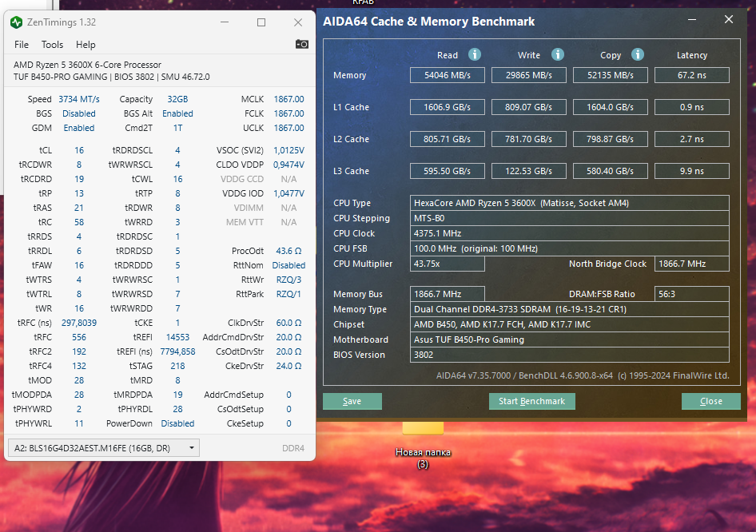756x532 pixels.
Task: Click the Speed 3734 MT/s value
Action: pos(79,99)
